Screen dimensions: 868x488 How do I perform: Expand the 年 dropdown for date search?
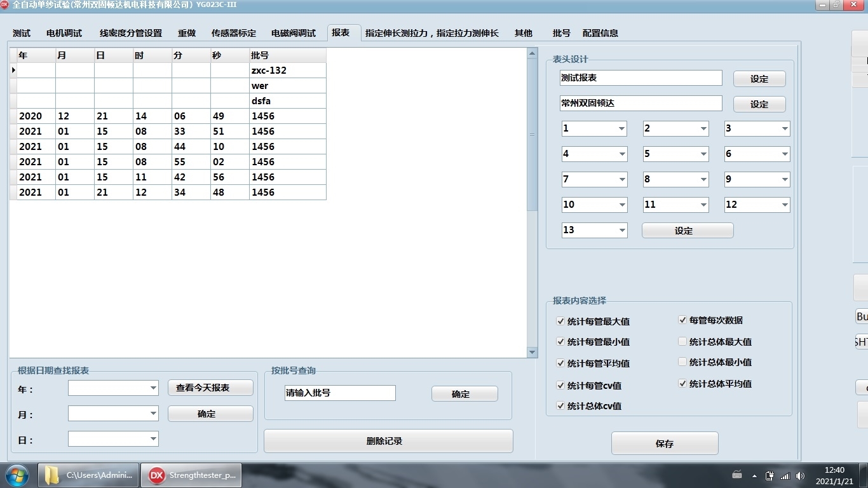click(153, 388)
